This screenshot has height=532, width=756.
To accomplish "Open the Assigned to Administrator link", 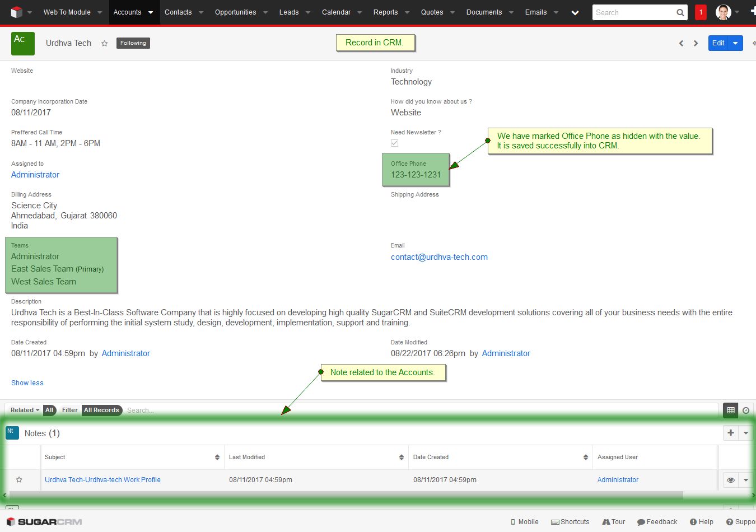I will click(35, 175).
